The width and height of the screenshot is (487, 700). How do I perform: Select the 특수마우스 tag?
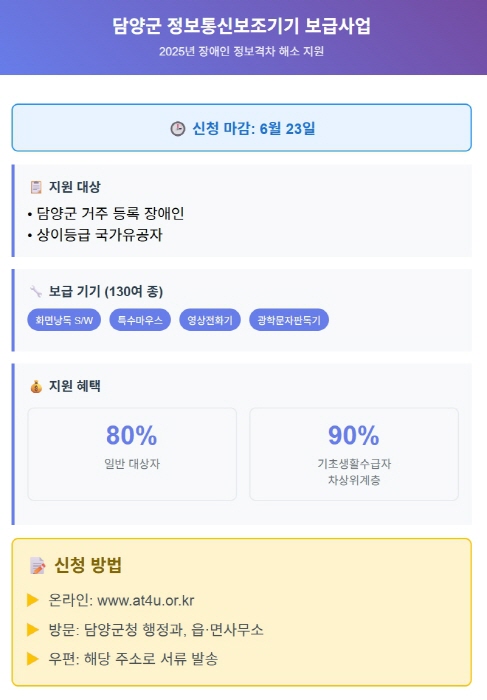[140, 320]
